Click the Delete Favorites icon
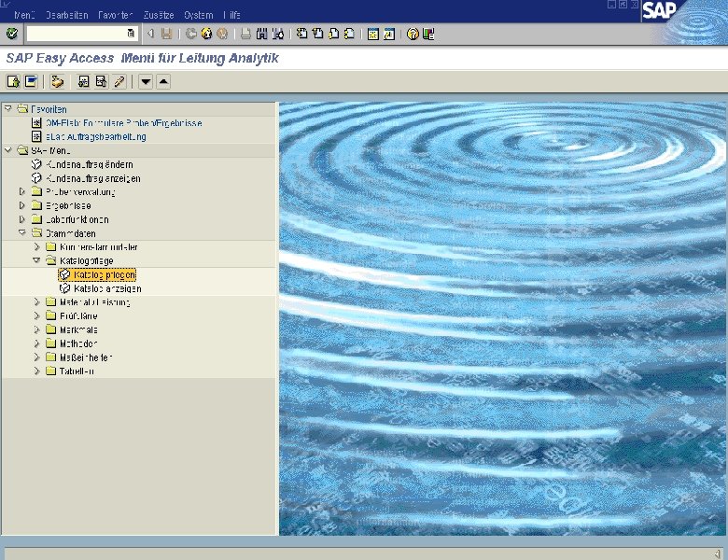The height and width of the screenshot is (560, 728). pyautogui.click(x=101, y=82)
